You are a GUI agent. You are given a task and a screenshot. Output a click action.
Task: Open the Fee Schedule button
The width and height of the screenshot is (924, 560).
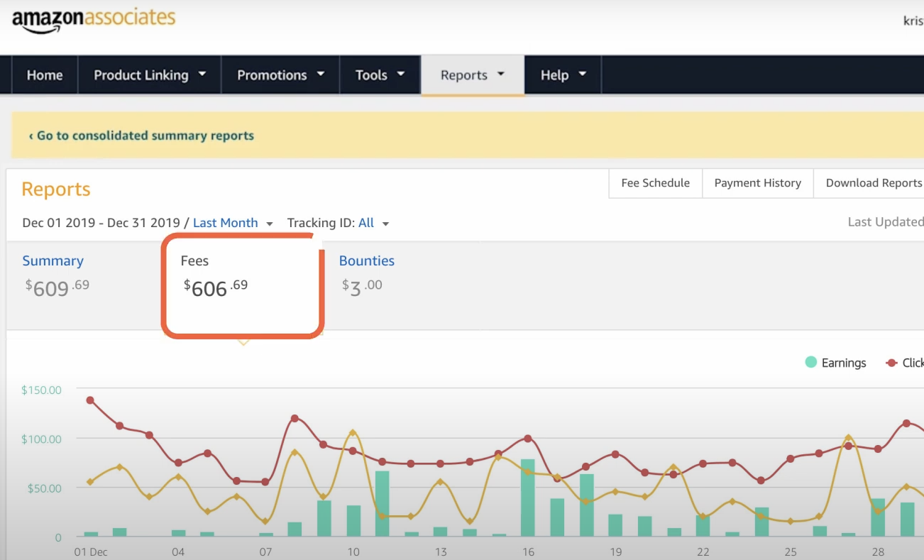point(655,183)
